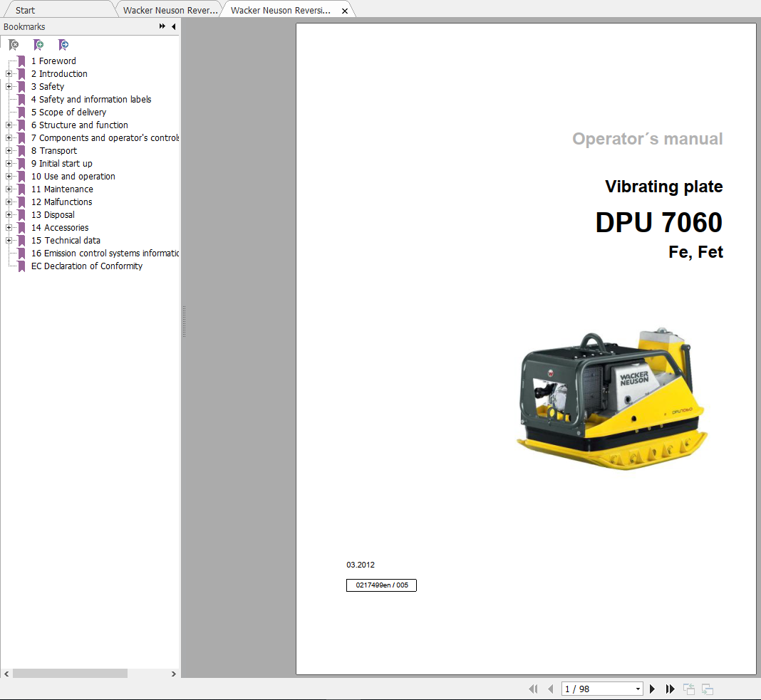Open the 10 Use and operation bookmark

[x=73, y=177]
